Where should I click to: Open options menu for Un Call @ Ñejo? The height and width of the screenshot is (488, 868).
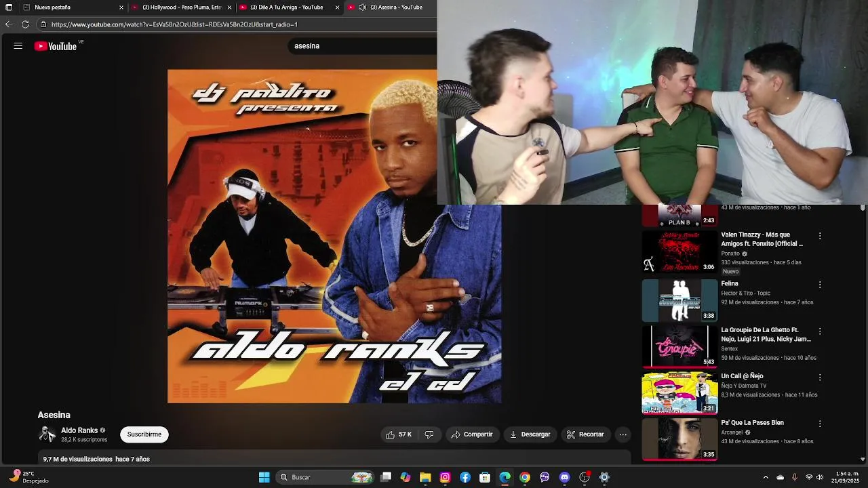[820, 377]
